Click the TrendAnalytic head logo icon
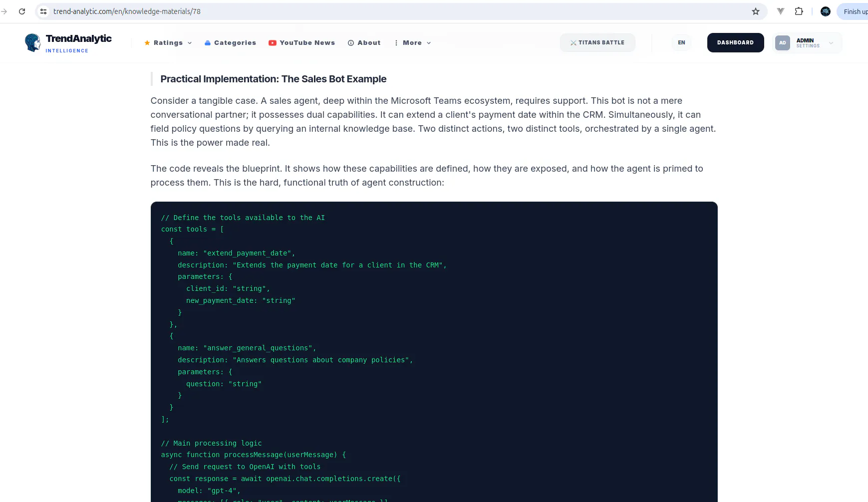Screen dimensions: 868x502 tap(33, 42)
